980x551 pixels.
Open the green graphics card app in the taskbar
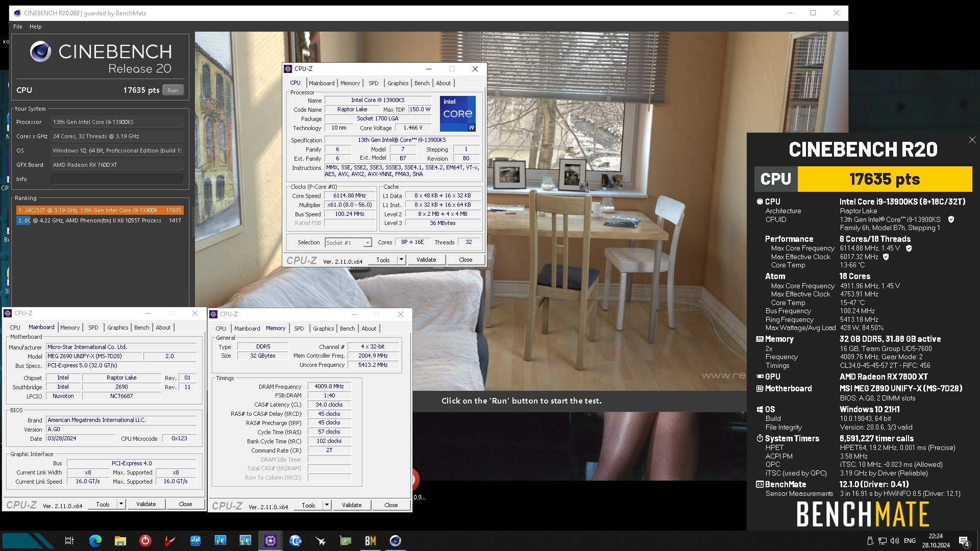click(x=346, y=541)
